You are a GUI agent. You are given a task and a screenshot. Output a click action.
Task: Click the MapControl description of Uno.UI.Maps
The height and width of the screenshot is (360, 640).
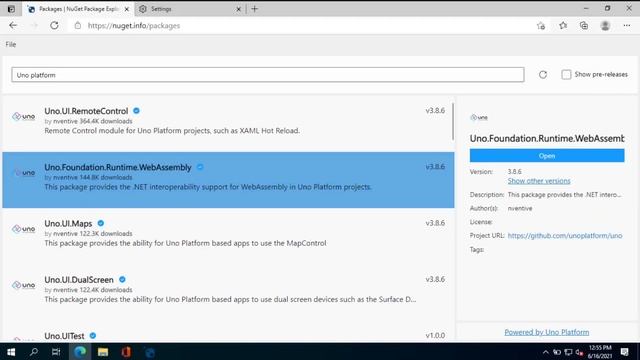point(185,243)
